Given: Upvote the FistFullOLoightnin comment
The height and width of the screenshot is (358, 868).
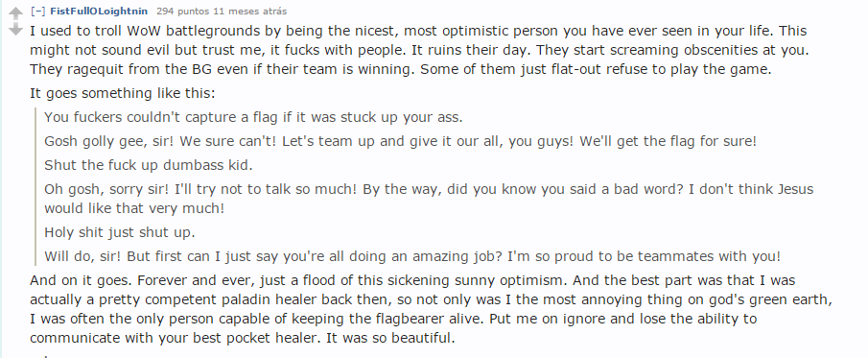Looking at the screenshot, I should tap(16, 13).
